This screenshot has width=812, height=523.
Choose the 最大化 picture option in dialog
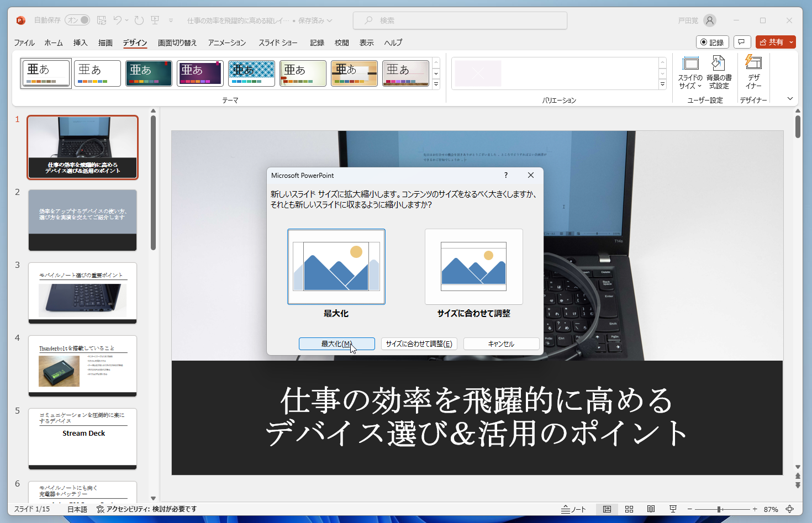tap(336, 267)
